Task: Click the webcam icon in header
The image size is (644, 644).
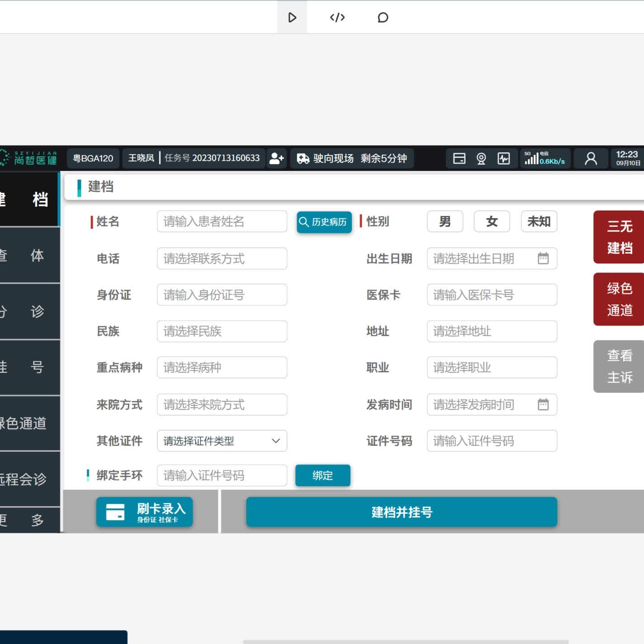Action: [x=481, y=158]
